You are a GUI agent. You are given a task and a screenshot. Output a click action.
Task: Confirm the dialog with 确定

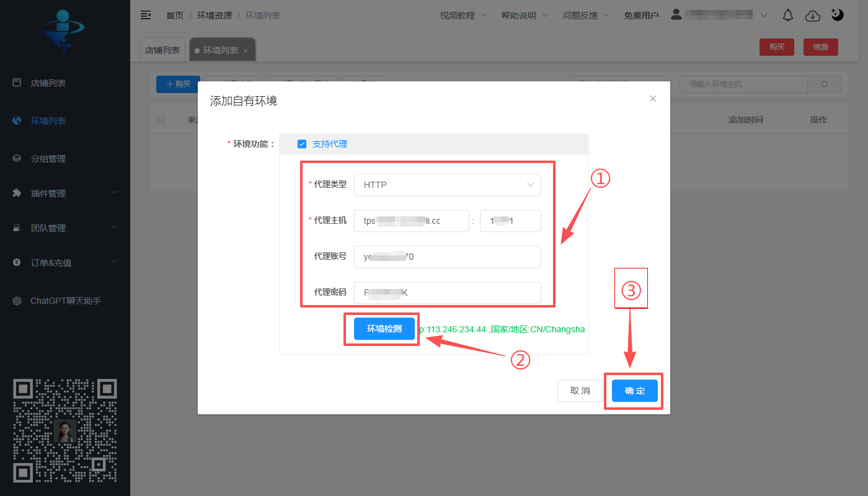coord(634,391)
